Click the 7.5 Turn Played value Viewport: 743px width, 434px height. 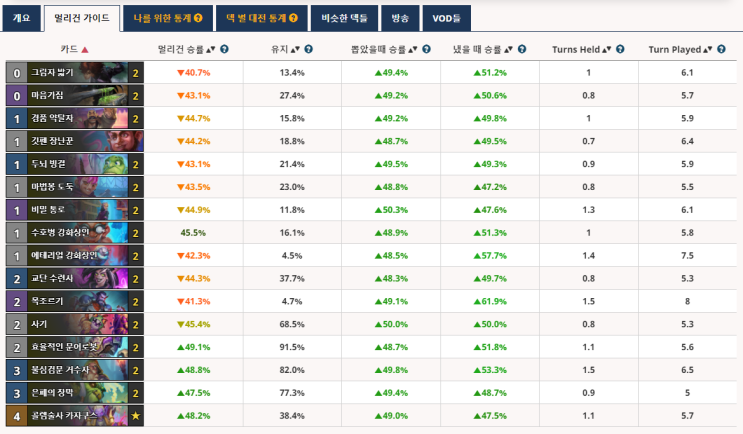click(x=687, y=255)
